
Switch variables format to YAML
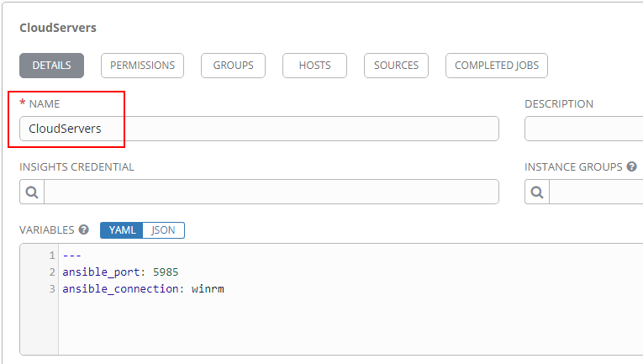(122, 230)
